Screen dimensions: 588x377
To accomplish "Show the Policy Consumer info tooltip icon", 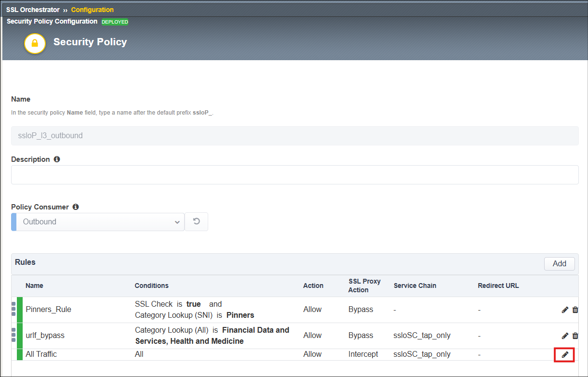I will click(x=76, y=207).
